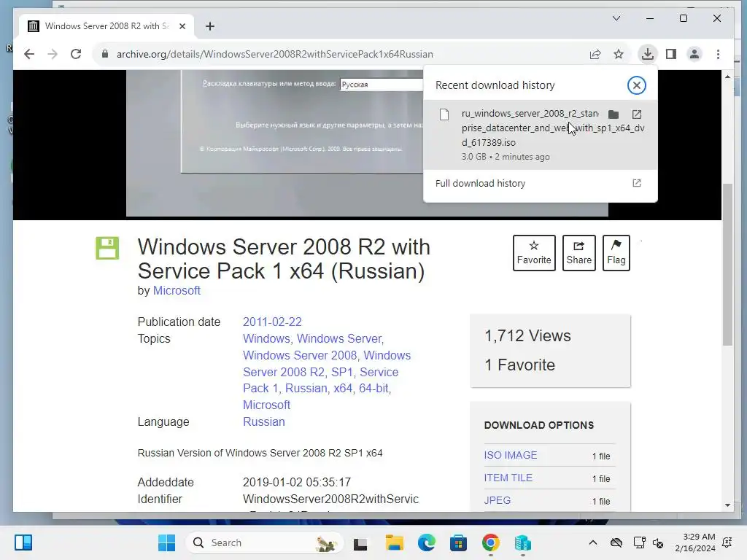The image size is (747, 560).
Task: Switch to Chrome taskbar icon
Action: click(x=491, y=542)
